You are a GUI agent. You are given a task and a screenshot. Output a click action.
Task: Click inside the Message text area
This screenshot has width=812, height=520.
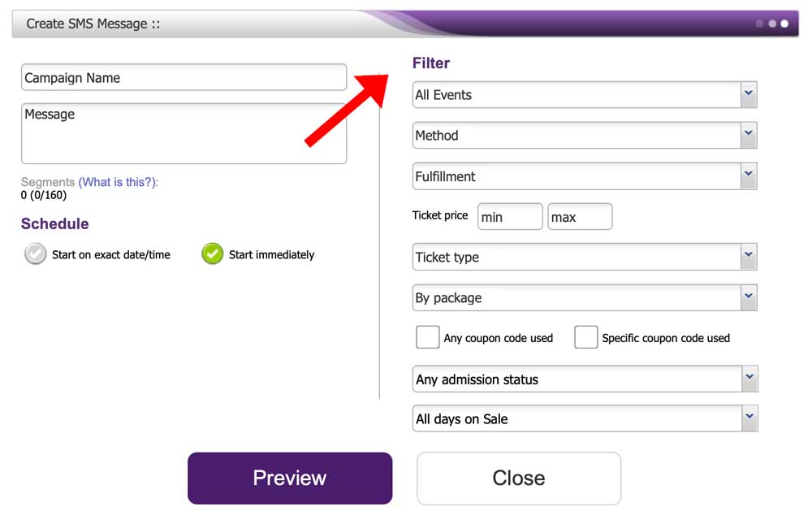click(x=183, y=134)
